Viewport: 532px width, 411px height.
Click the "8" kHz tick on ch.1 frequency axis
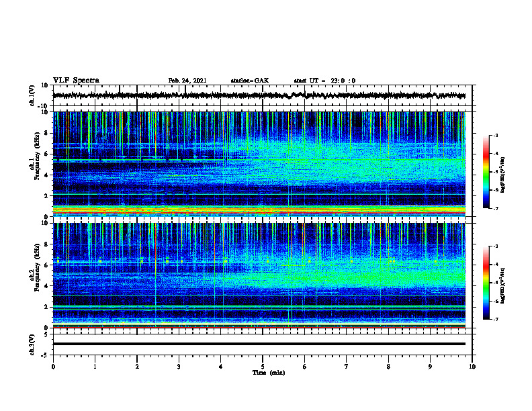[x=47, y=133]
